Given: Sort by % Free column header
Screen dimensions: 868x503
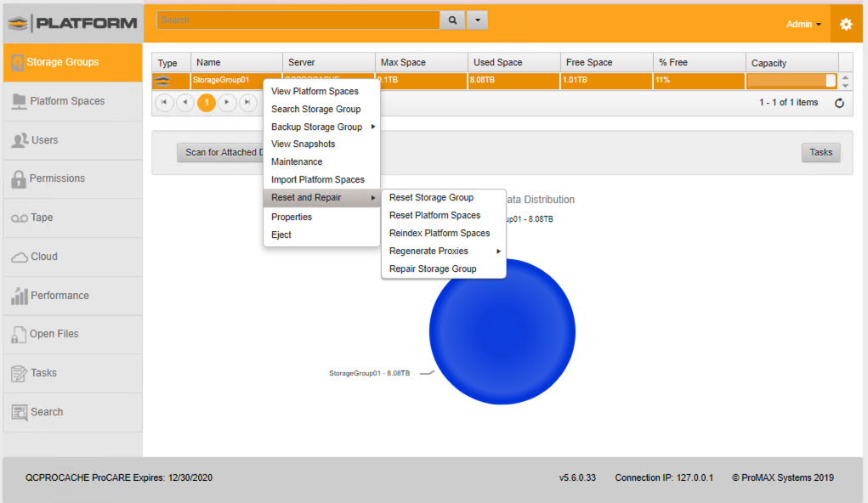Looking at the screenshot, I should [x=699, y=63].
